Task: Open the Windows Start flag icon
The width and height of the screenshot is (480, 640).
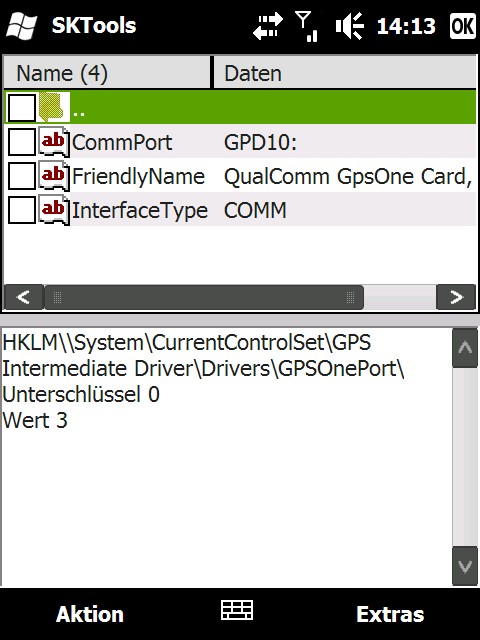Action: (22, 26)
